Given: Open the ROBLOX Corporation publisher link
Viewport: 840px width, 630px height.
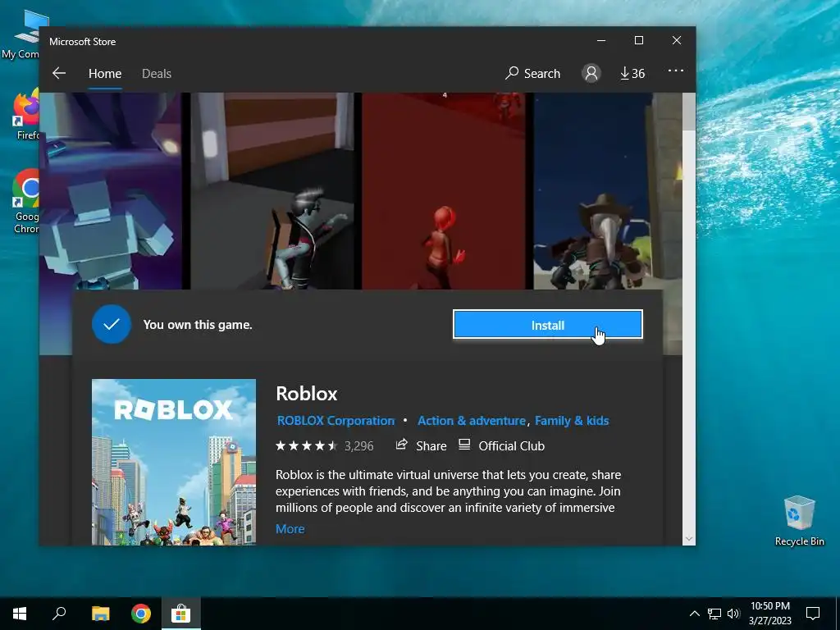Looking at the screenshot, I should pos(336,421).
